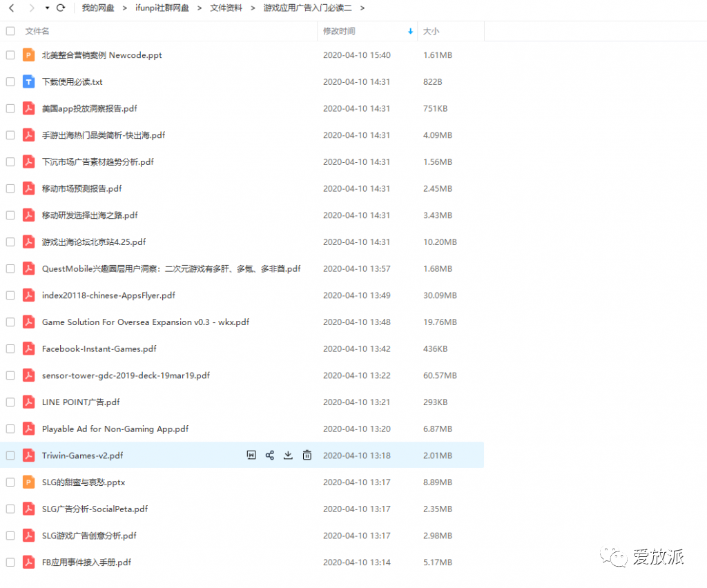
Task: Open the file 下载使用必读.txt
Action: [72, 81]
